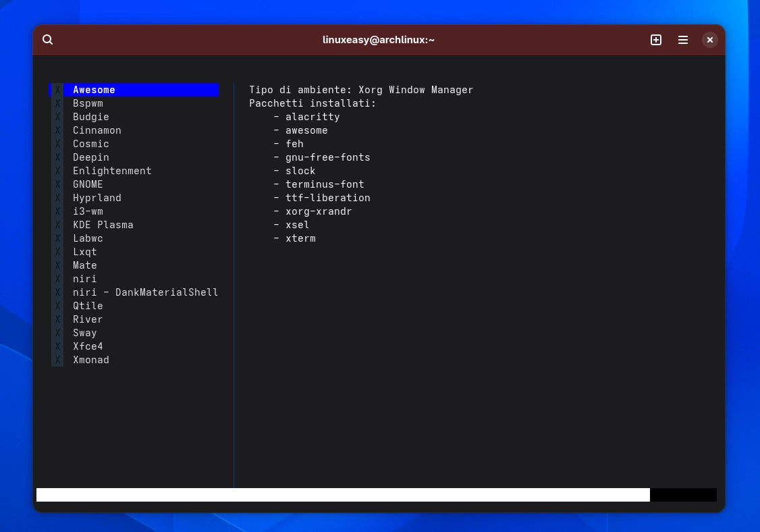Choose Enlightenment from the list
Image resolution: width=760 pixels, height=532 pixels.
112,171
